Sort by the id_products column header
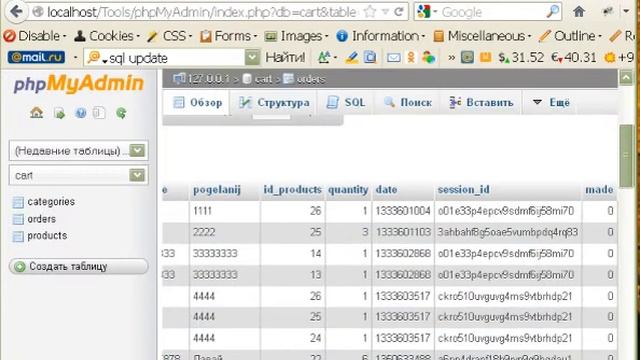The width and height of the screenshot is (640, 360). pos(292,190)
